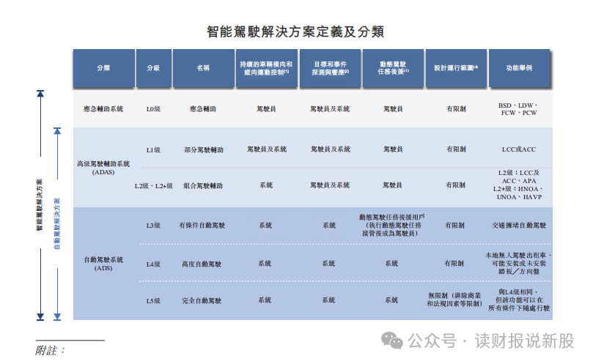Select the L0級 level cell
This screenshot has height=364, width=593.
153,109
